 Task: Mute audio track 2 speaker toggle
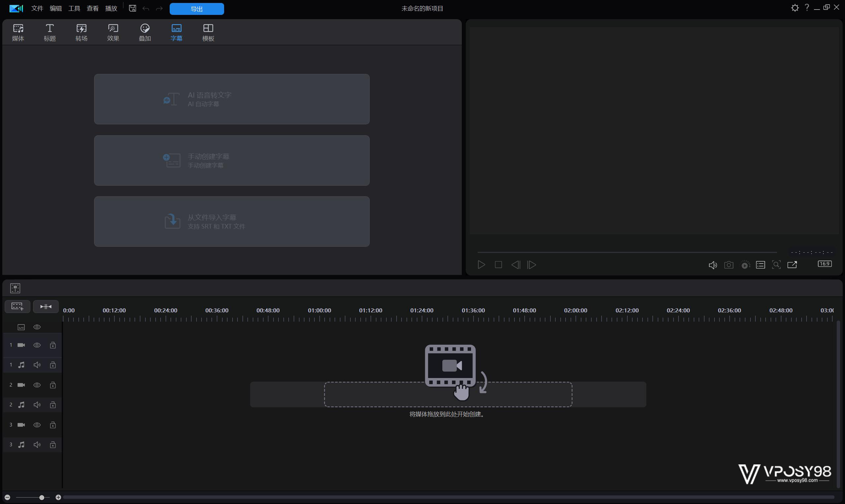[37, 405]
